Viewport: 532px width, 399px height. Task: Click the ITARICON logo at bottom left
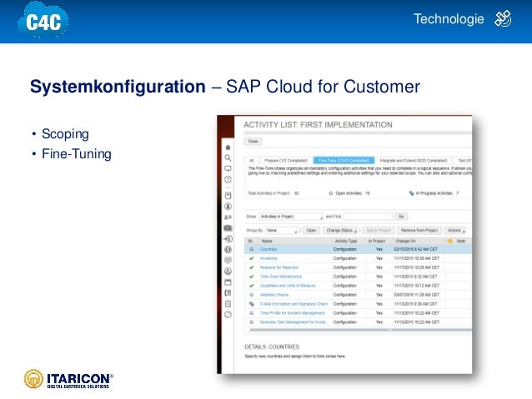pos(69,379)
